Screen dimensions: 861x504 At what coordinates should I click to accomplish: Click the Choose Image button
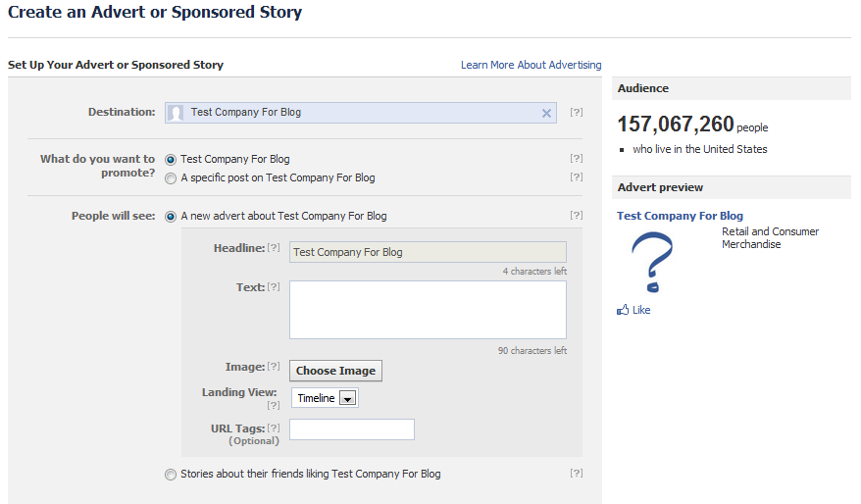[335, 371]
